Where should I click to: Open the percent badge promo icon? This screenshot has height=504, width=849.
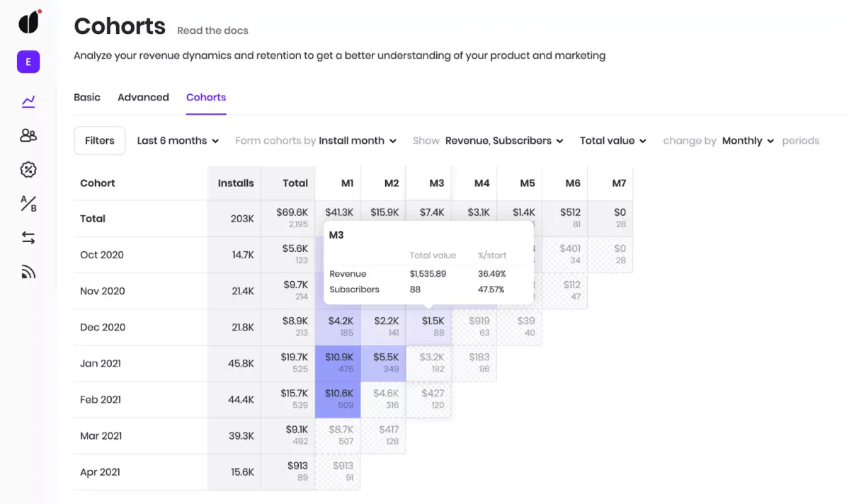[x=28, y=169]
